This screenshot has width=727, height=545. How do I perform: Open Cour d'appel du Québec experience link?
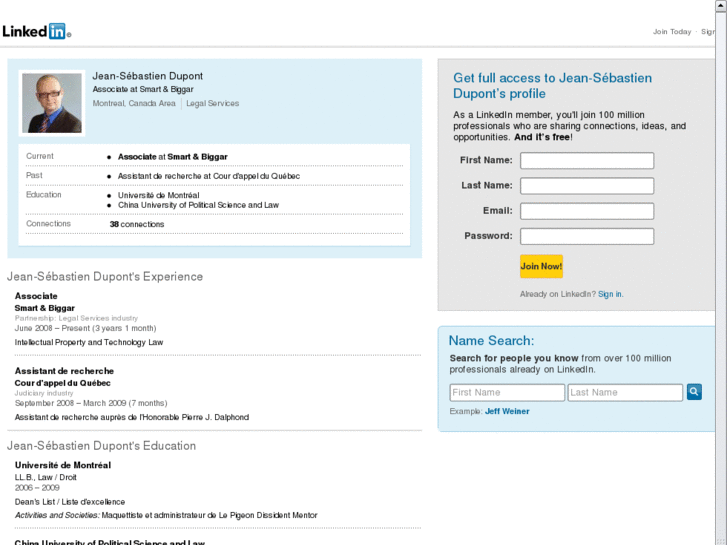[x=62, y=383]
